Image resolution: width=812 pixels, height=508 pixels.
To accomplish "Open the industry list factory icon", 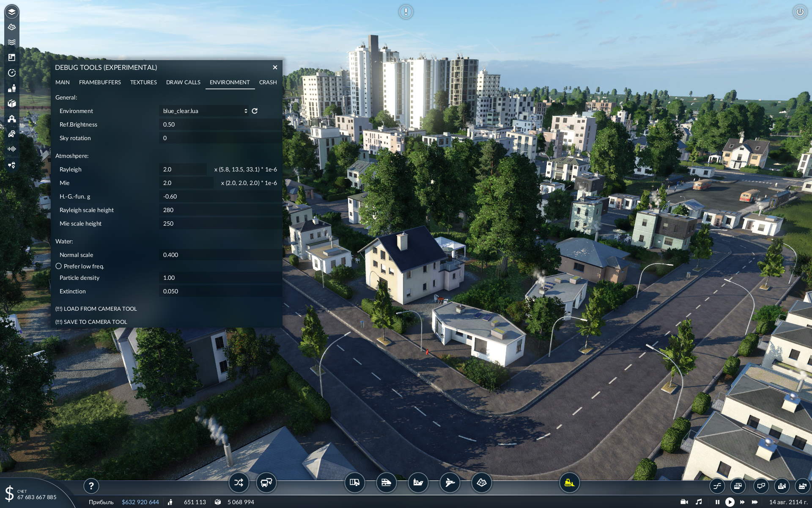I will [802, 486].
